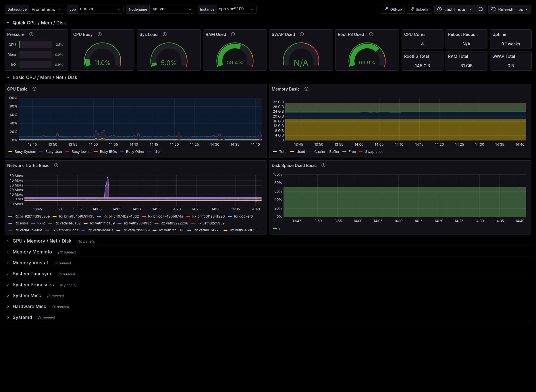Click the CPU Basic panel title
The width and height of the screenshot is (536, 392).
(x=17, y=89)
